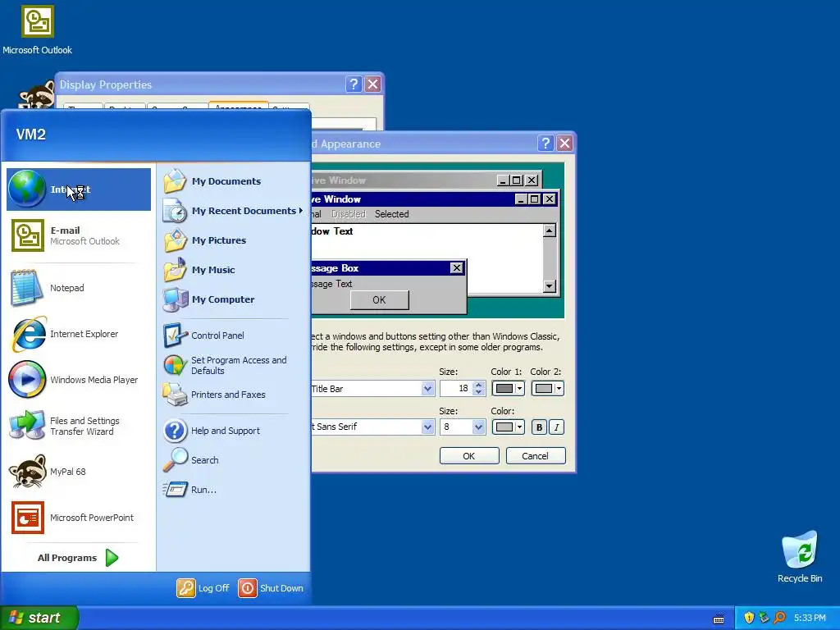
Task: Launch Microsoft PowerPoint from the Start menu
Action: pos(78,518)
